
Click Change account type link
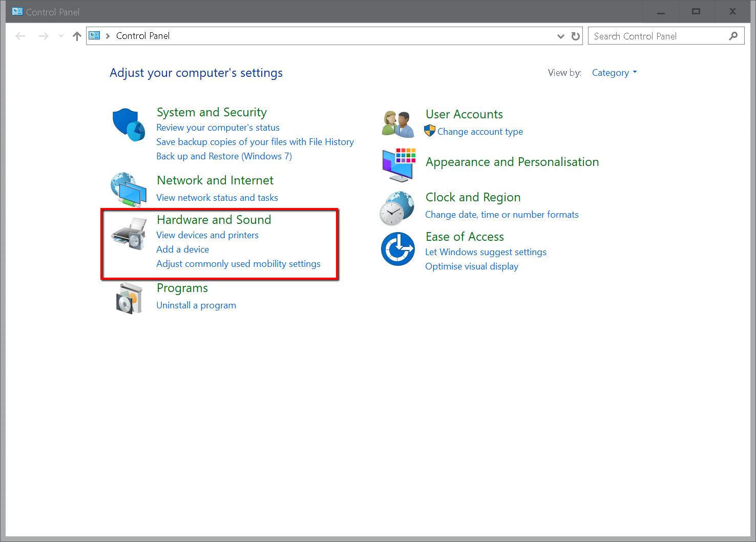pyautogui.click(x=480, y=132)
